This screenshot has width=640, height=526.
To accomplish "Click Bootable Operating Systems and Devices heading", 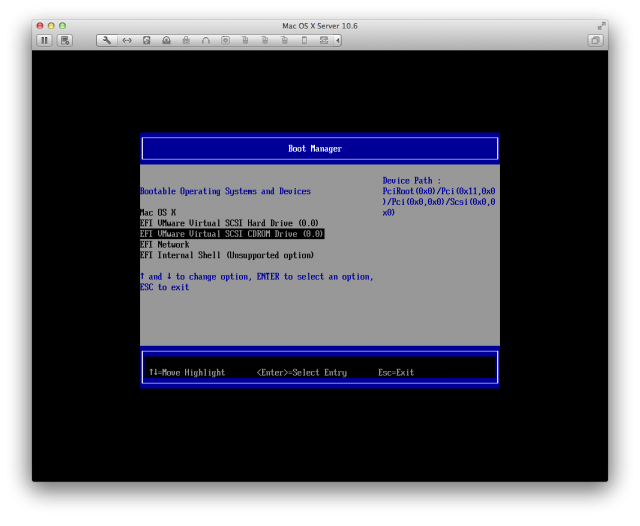I will click(225, 191).
